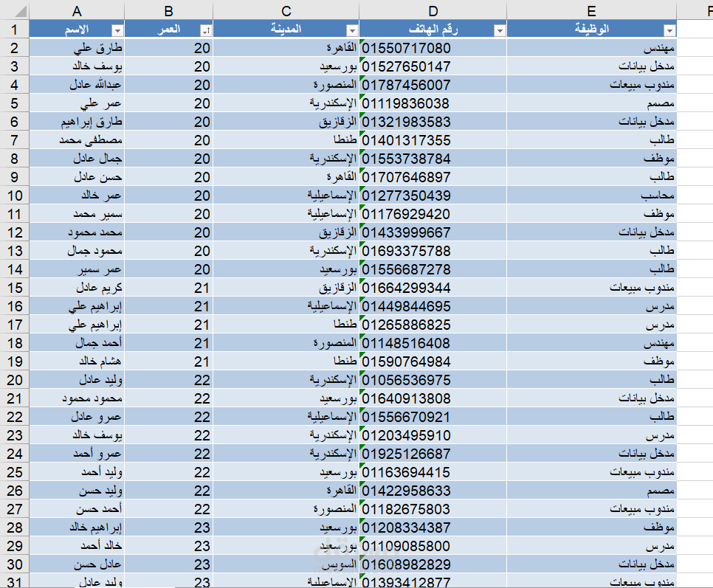
Task: Click the name cell عمرو أحمد
Action: click(x=77, y=454)
